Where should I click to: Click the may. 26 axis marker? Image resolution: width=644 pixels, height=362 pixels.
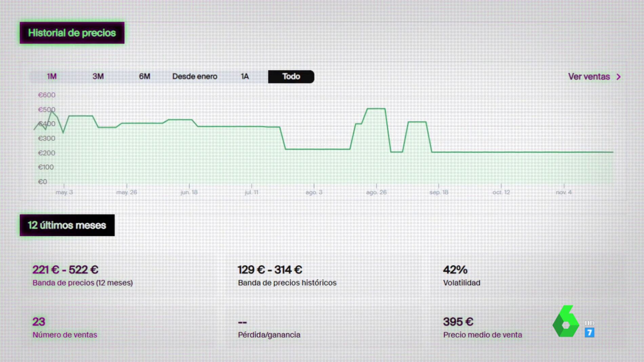pos(127,192)
